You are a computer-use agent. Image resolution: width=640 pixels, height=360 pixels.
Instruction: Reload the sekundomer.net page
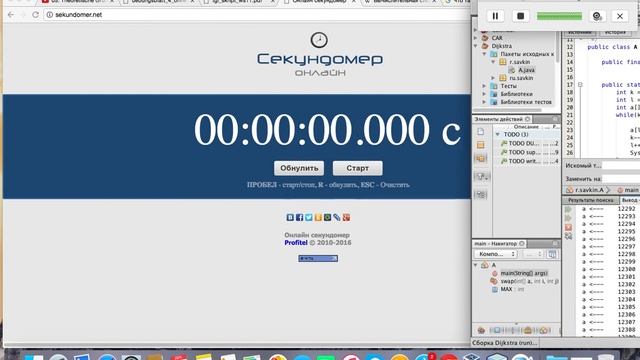(x=36, y=15)
